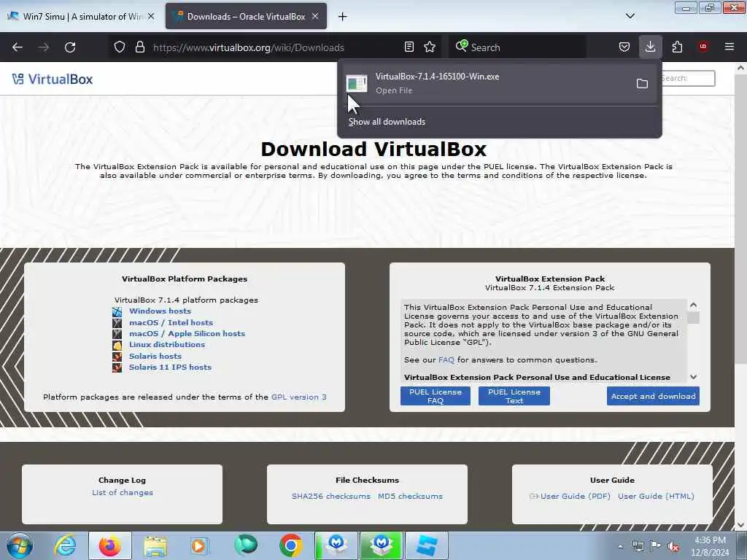Open the Solaris 11 IPS hosts link
The image size is (747, 560).
tap(170, 367)
